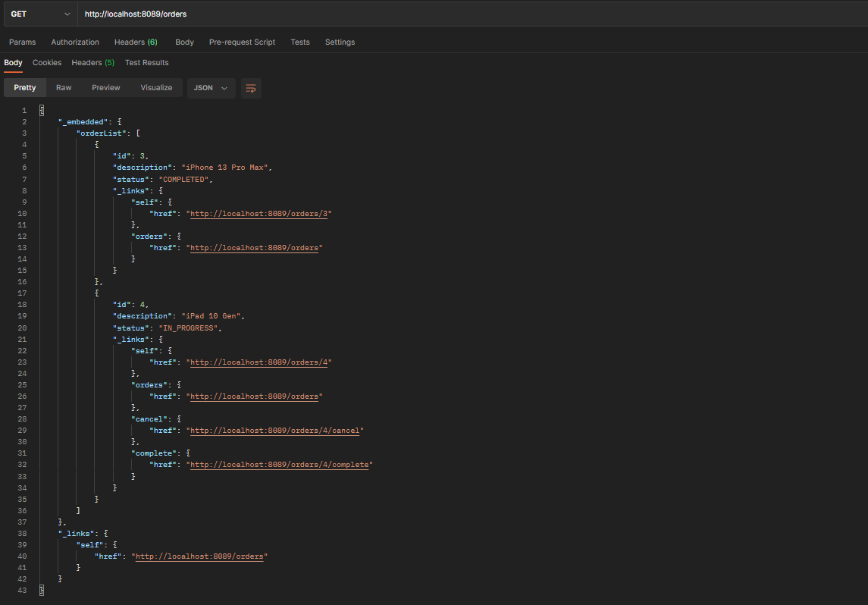Screen dimensions: 868x605
Task: Follow the orders link on line 13
Action: tap(254, 248)
